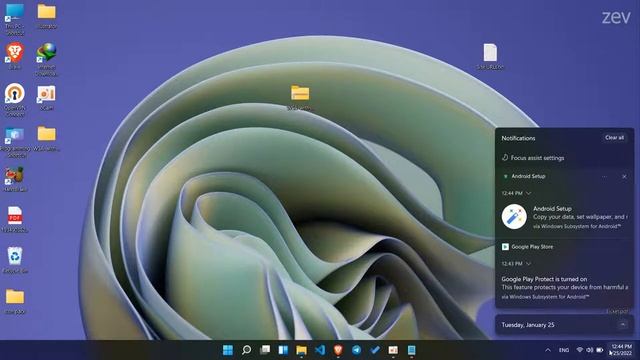Click Clear all notifications

pos(614,138)
